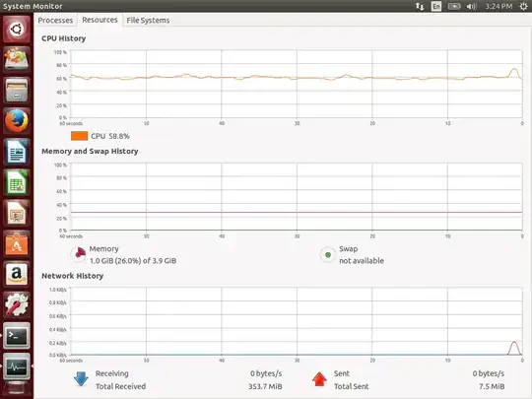This screenshot has width=532, height=399.
Task: Open the network indicator in top panel
Action: [x=420, y=6]
